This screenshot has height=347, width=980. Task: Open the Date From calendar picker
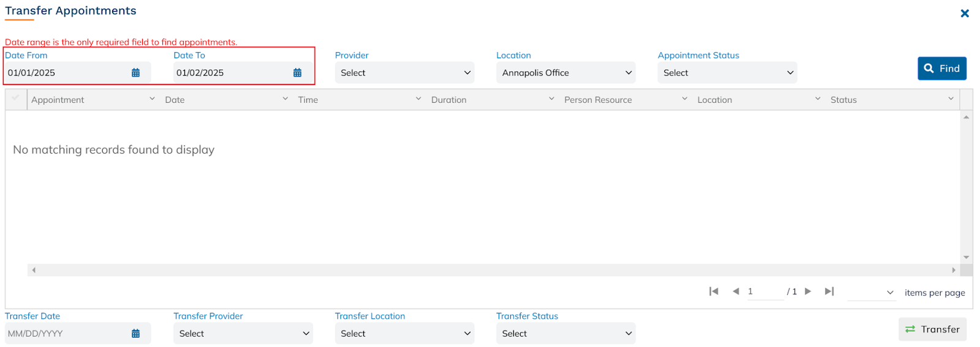(135, 73)
